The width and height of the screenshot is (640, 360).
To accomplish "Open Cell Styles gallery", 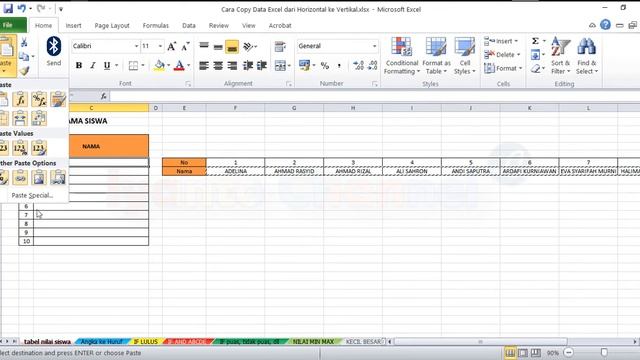I will [464, 56].
